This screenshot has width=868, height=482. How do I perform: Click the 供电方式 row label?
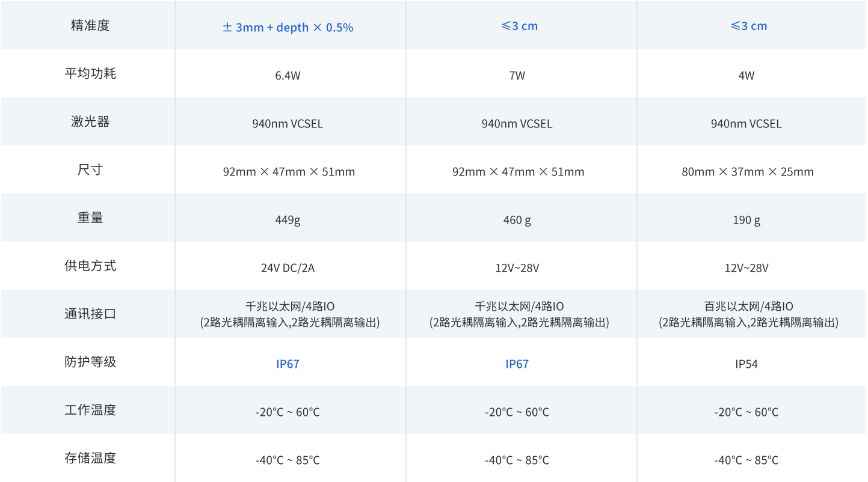90,266
